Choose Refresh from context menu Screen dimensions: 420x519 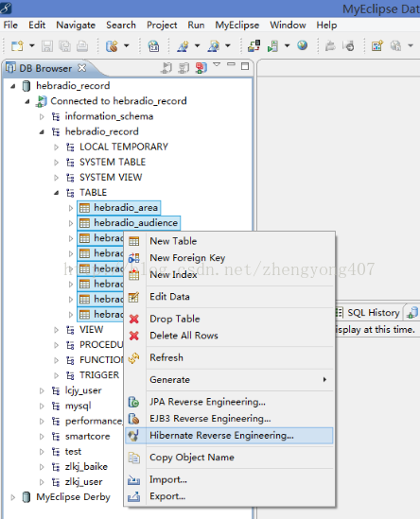pyautogui.click(x=229, y=357)
